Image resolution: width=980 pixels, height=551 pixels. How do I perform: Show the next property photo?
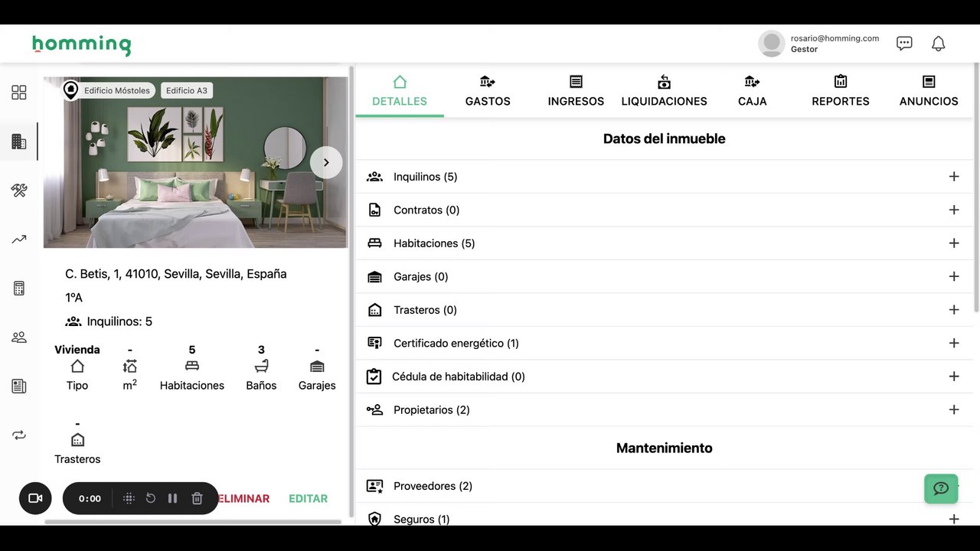(326, 162)
